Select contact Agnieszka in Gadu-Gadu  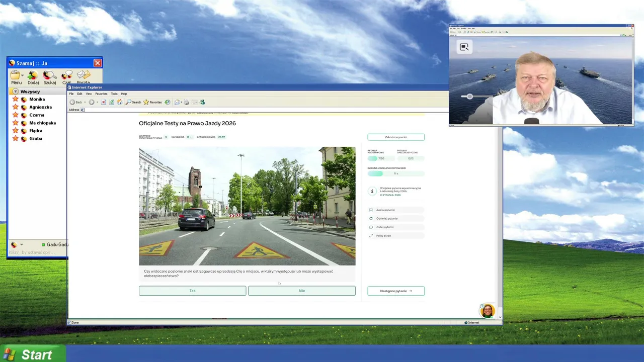pos(40,107)
